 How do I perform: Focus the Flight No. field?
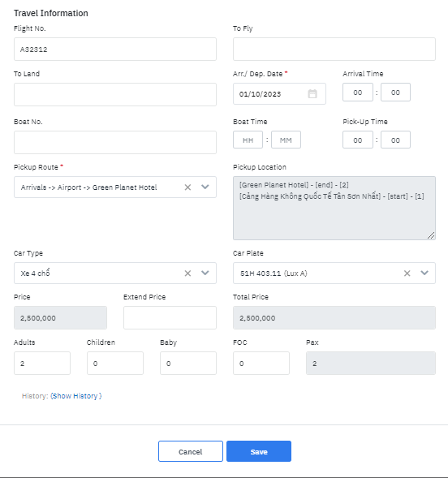(x=115, y=49)
